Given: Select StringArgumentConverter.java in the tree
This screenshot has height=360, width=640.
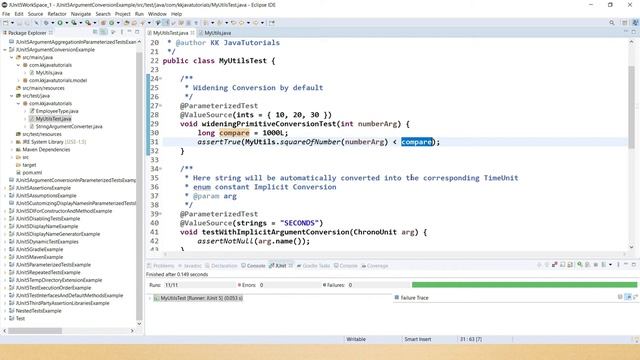Looking at the screenshot, I should point(69,127).
